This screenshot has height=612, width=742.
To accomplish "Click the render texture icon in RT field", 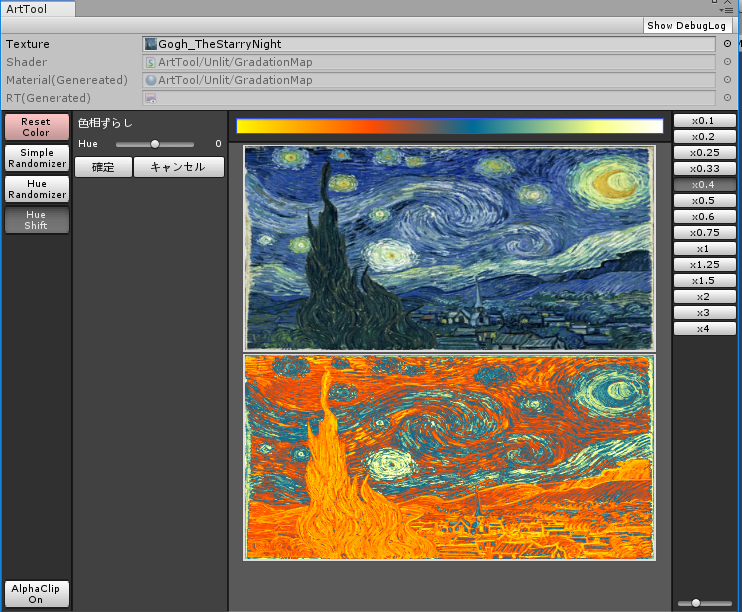I will tap(150, 98).
